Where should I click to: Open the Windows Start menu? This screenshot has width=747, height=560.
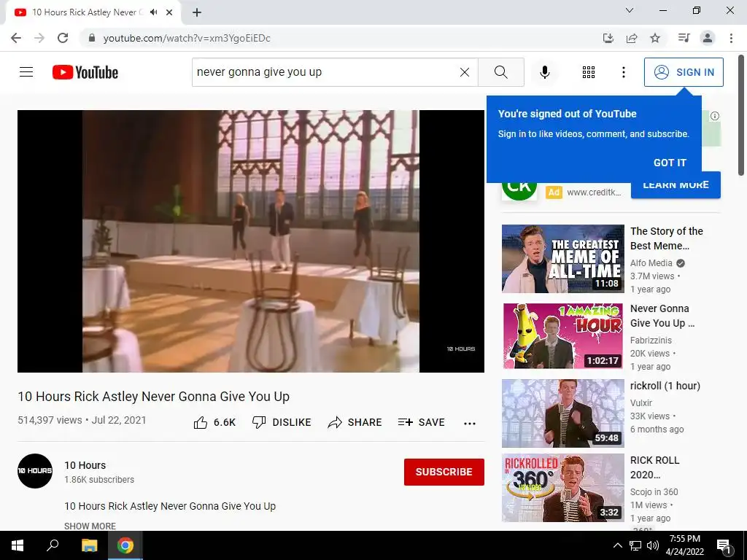[x=18, y=545]
